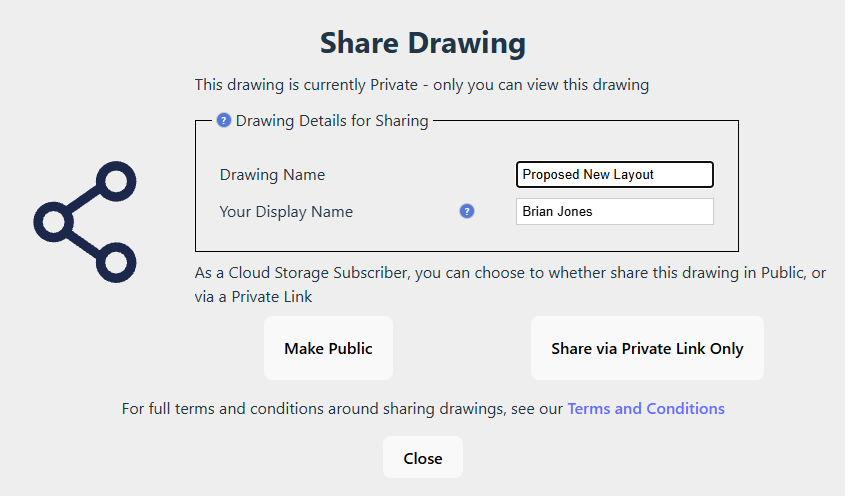This screenshot has width=845, height=496.
Task: Focus the Drawing Name text field
Action: (614, 174)
